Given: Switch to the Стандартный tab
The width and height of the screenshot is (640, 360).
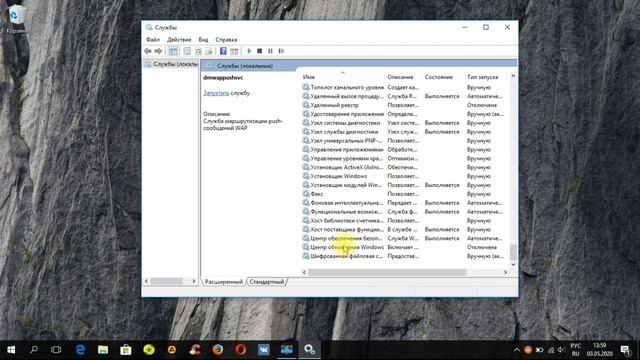Looking at the screenshot, I should pos(267,282).
